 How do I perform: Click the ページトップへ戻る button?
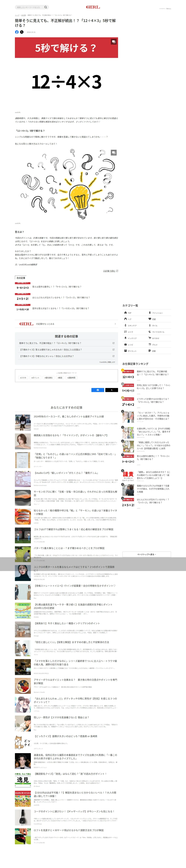(x=146, y=554)
